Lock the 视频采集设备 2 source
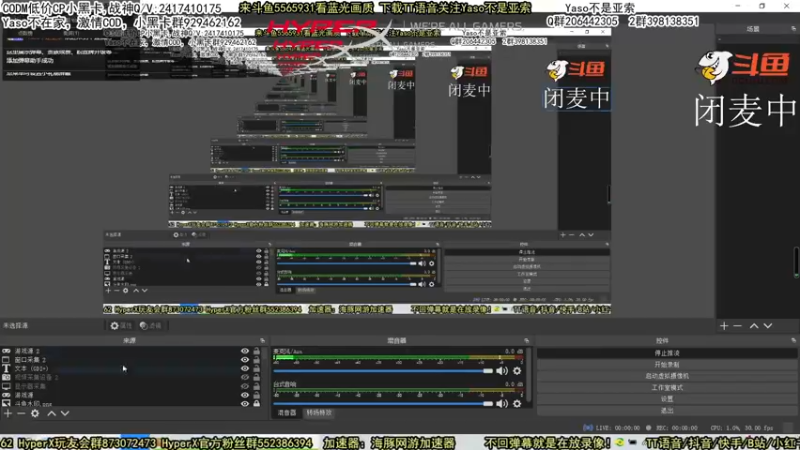800x450 pixels. 257,377
